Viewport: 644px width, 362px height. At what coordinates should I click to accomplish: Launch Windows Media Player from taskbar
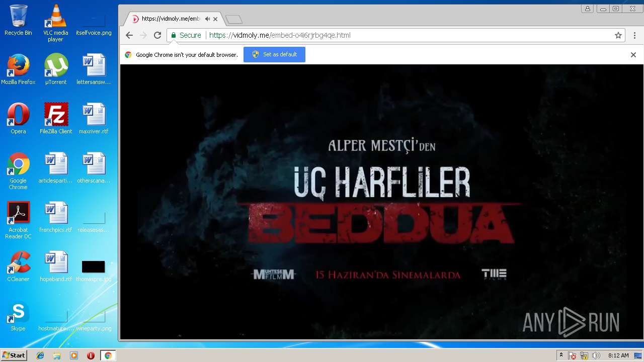click(x=74, y=355)
